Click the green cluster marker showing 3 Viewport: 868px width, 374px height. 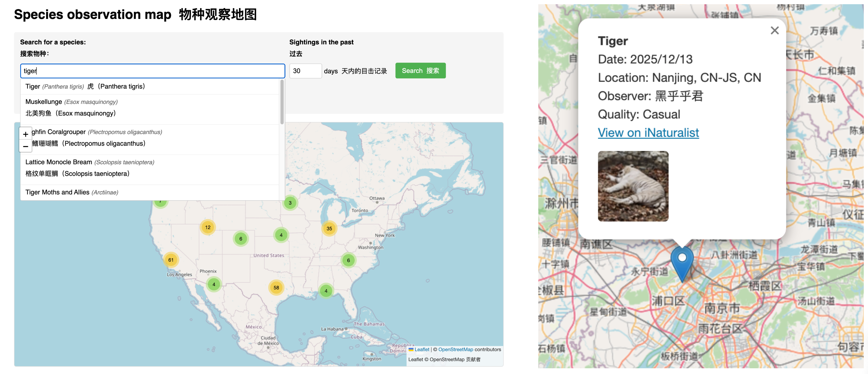(x=290, y=203)
